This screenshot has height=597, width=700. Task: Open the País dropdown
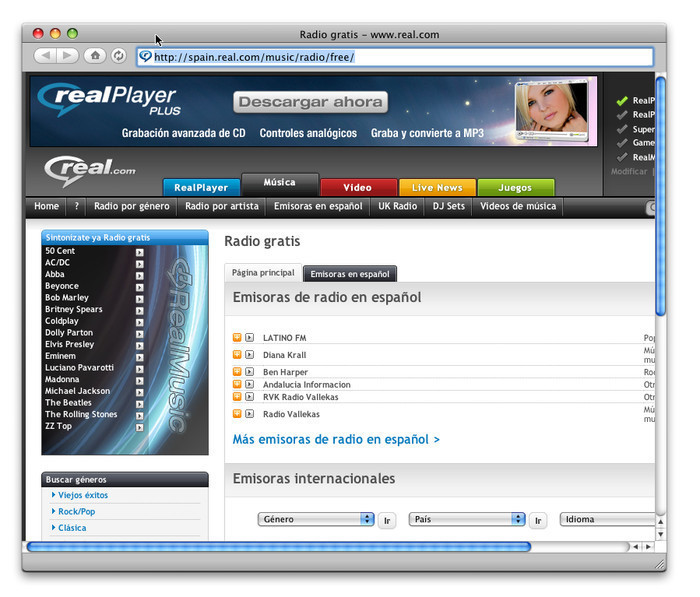467,519
